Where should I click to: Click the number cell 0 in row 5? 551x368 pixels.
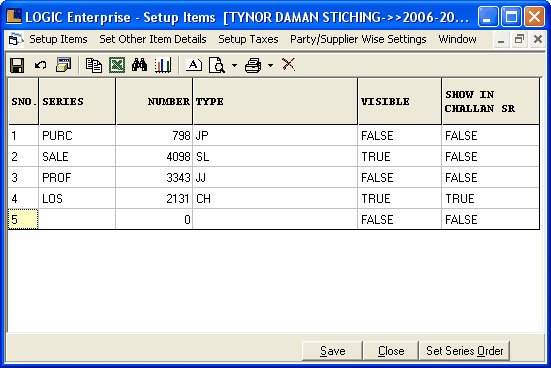[x=154, y=220]
